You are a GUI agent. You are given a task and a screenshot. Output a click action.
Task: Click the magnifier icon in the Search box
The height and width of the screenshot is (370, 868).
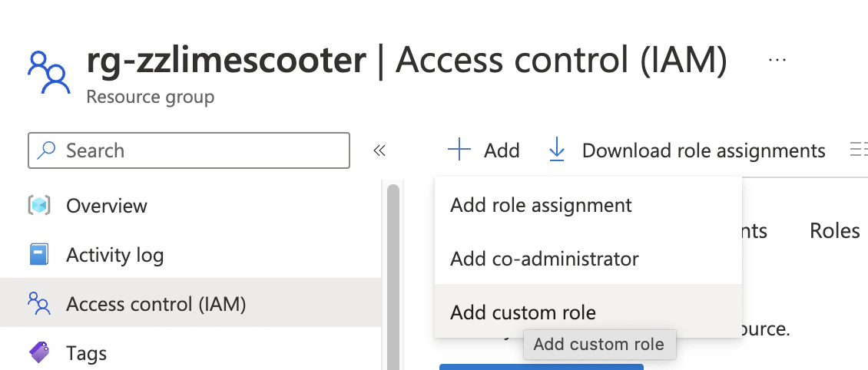48,150
